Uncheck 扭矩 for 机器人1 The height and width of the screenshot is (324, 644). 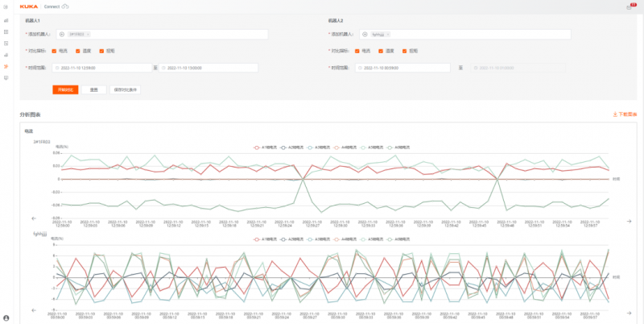(101, 51)
